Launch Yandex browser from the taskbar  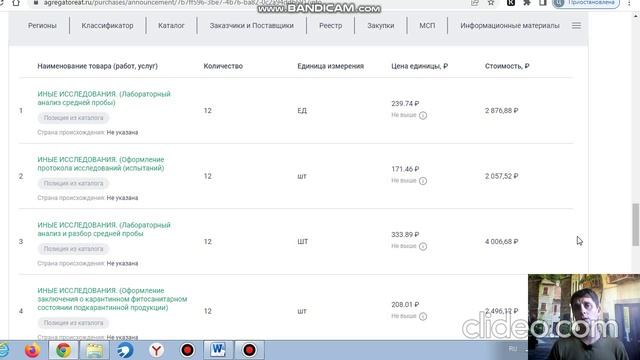(x=156, y=350)
